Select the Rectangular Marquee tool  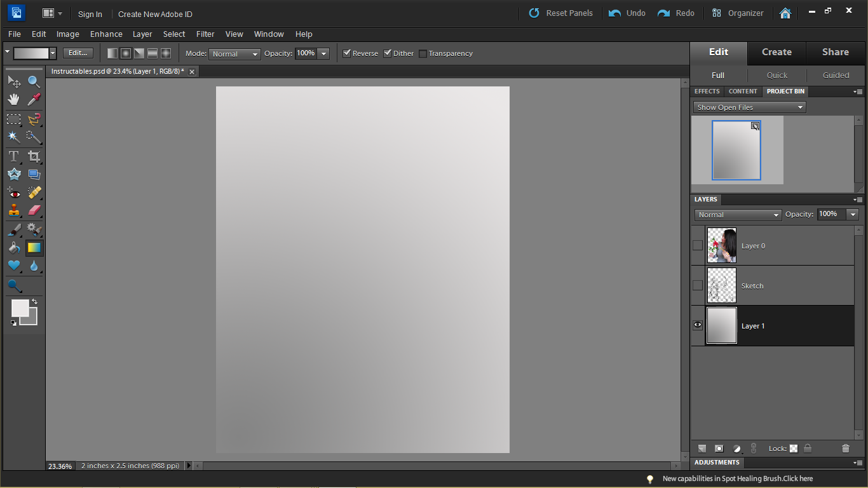(14, 119)
